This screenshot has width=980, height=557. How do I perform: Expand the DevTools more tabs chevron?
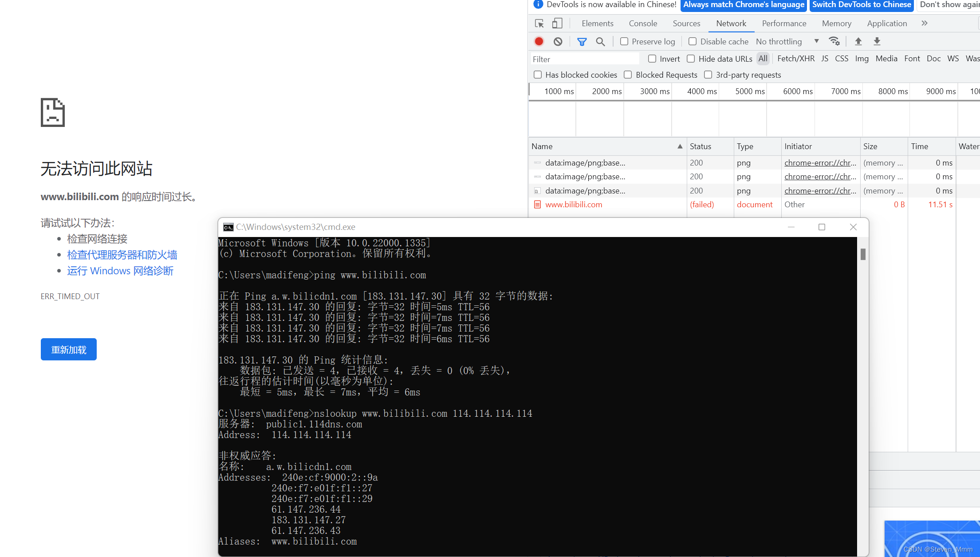click(x=925, y=23)
